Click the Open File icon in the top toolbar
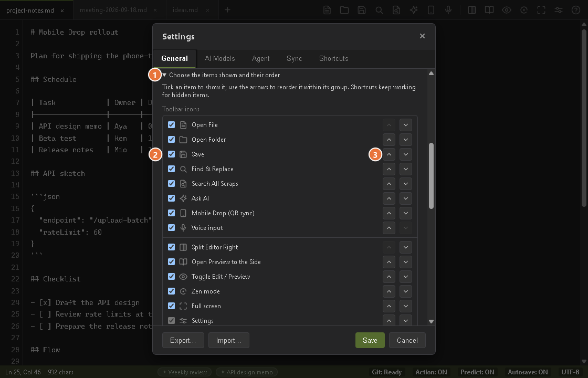The width and height of the screenshot is (588, 378). click(x=327, y=10)
